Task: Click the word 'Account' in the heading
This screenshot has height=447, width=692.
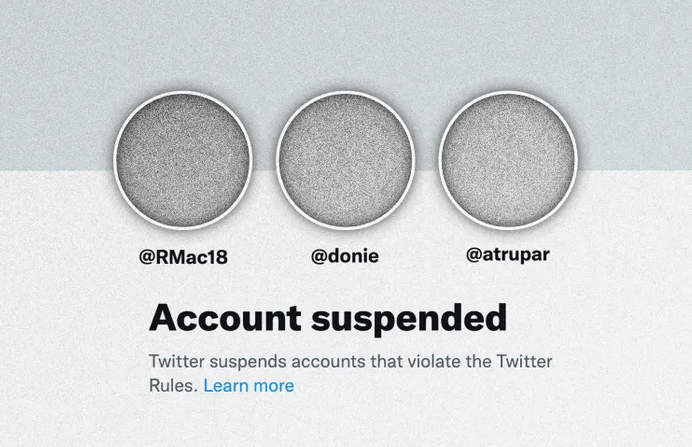Action: (225, 317)
